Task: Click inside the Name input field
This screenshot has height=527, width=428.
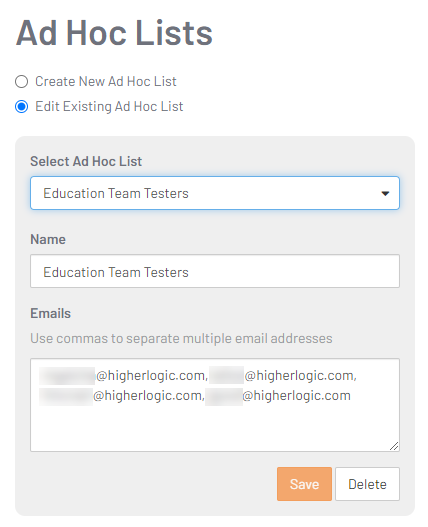Action: click(215, 271)
